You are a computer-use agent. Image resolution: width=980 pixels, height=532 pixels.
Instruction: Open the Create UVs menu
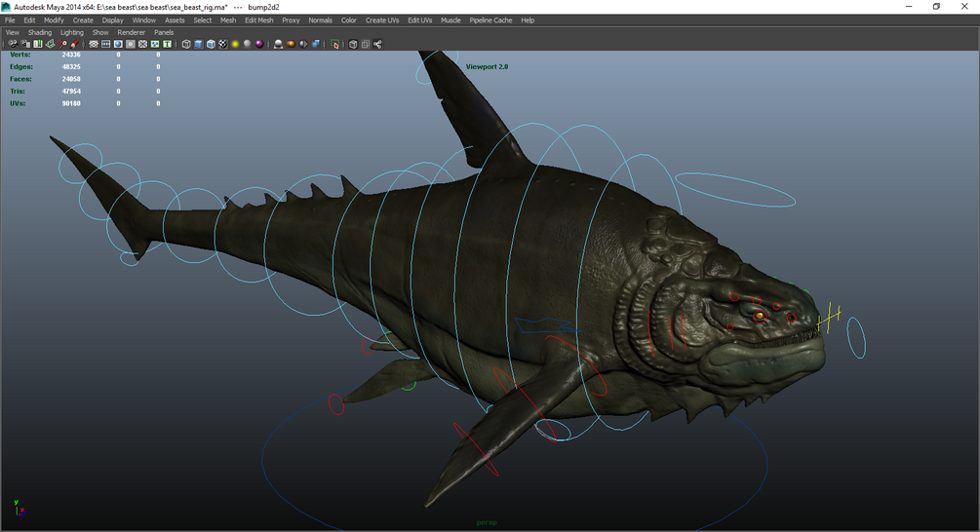[382, 19]
